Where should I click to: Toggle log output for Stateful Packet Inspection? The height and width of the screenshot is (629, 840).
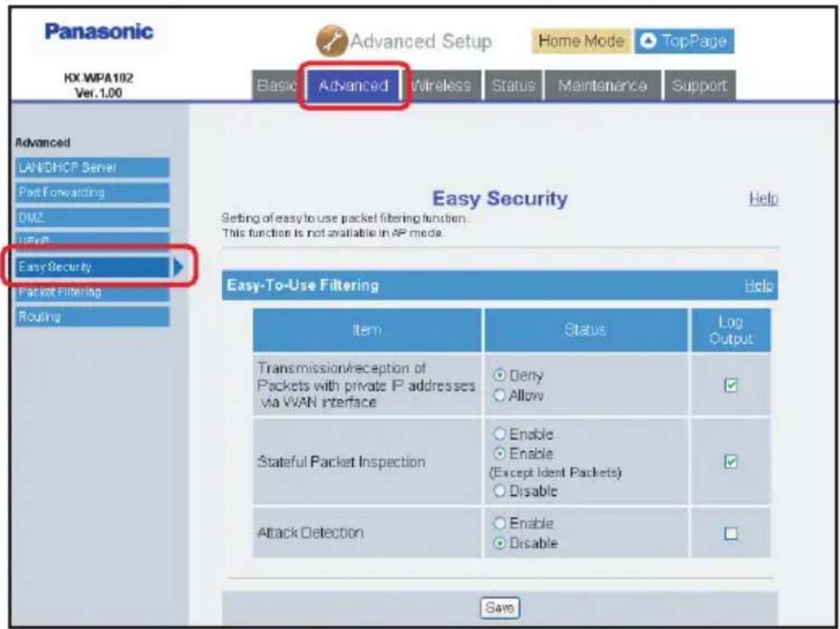[x=730, y=461]
